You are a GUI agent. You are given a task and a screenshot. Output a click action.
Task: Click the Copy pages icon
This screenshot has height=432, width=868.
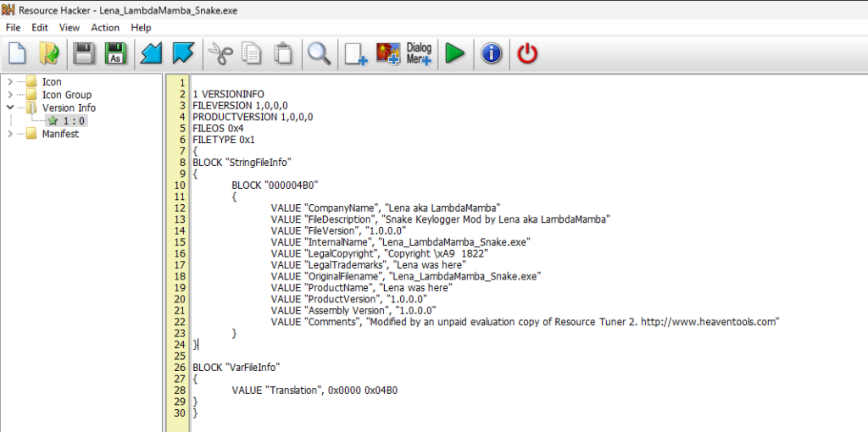pyautogui.click(x=252, y=53)
